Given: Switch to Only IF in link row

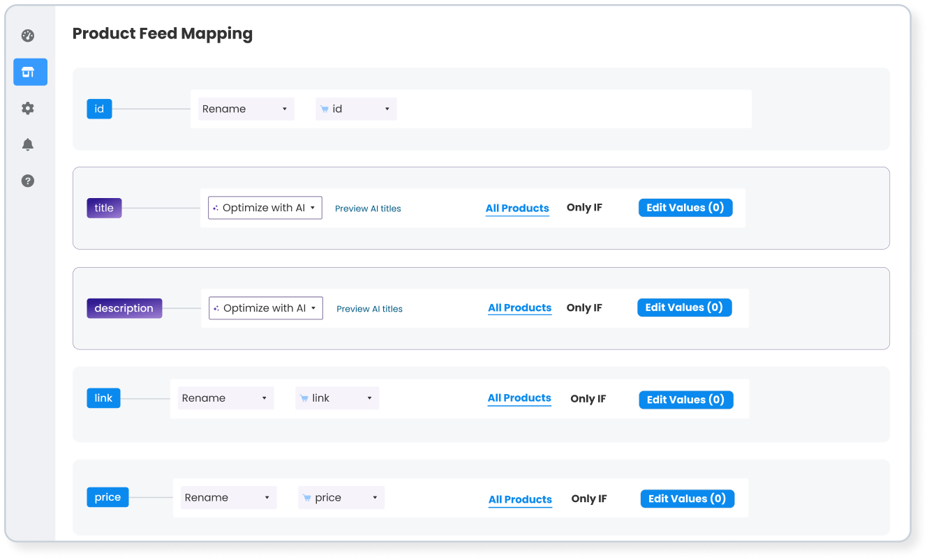Looking at the screenshot, I should tap(588, 399).
